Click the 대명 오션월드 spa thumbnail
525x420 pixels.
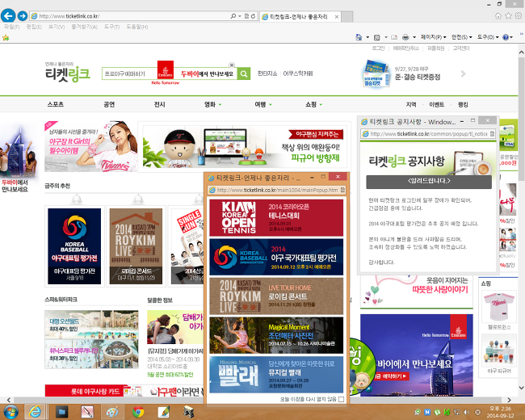[x=91, y=325]
